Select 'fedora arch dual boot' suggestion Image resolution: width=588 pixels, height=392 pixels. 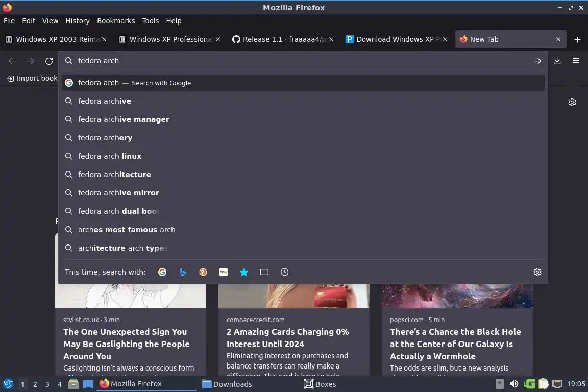pos(303,211)
